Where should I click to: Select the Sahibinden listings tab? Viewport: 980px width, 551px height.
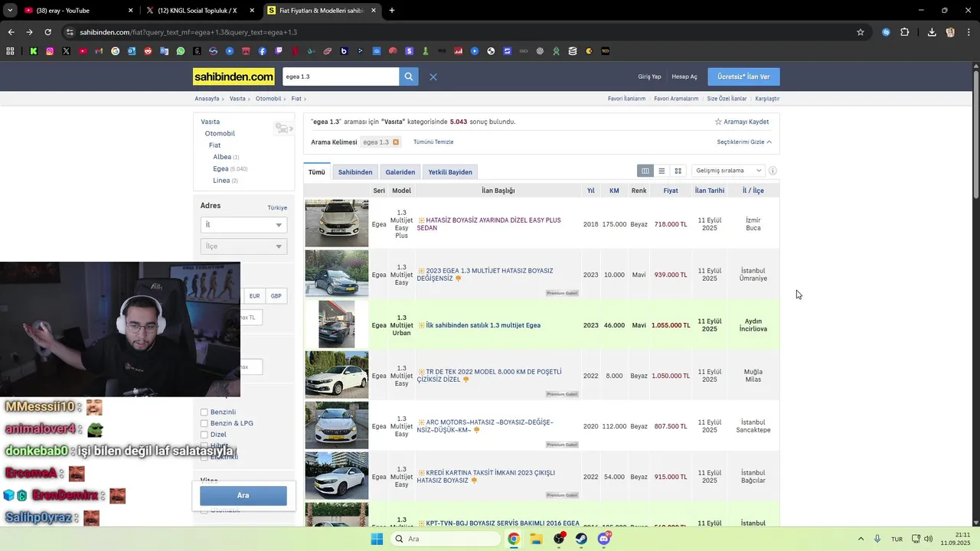click(355, 172)
